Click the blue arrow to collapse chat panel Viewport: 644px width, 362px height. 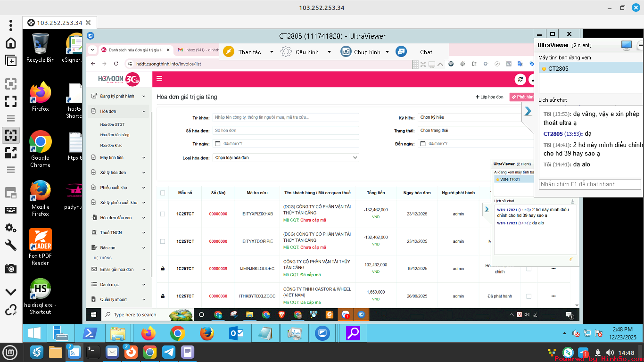pos(528,111)
